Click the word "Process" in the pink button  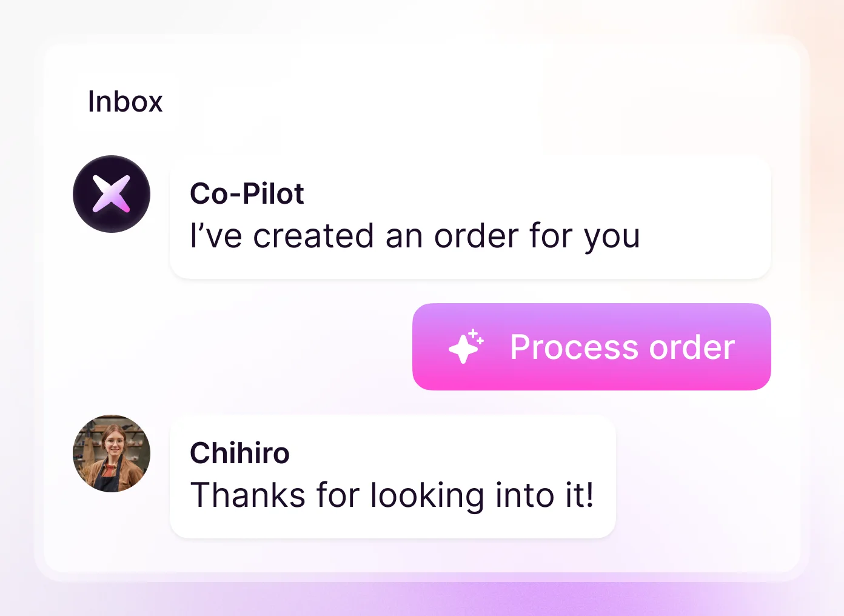coord(574,347)
